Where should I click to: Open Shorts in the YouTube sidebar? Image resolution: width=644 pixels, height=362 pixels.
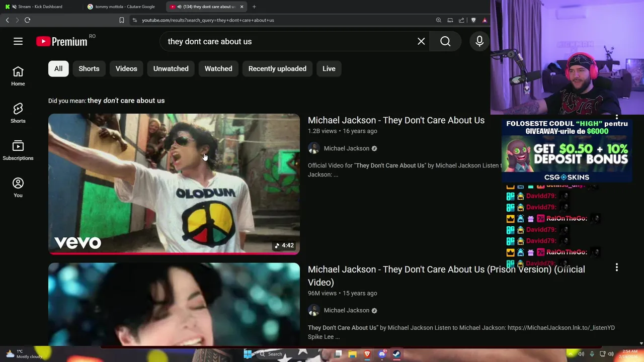coord(18,114)
